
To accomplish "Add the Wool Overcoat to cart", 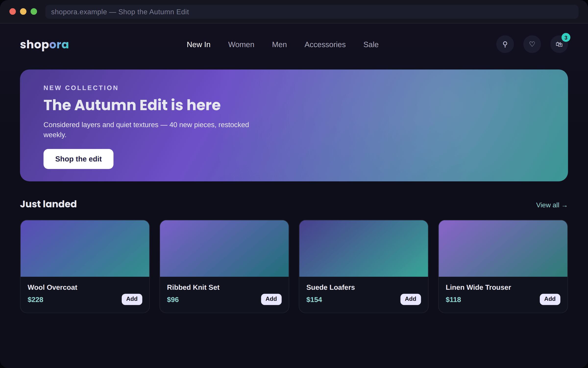I will [132, 299].
